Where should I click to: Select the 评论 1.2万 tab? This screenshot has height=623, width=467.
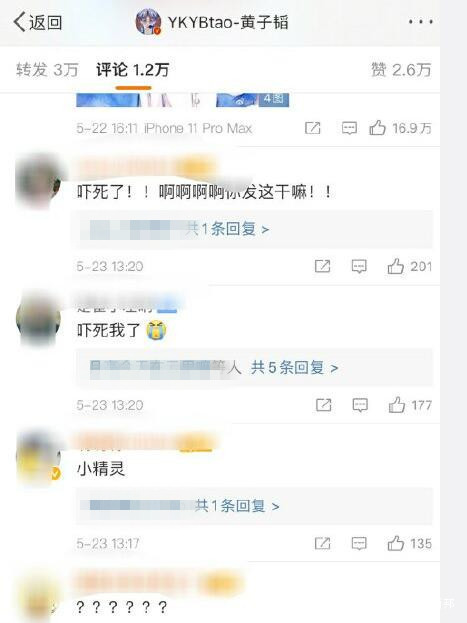click(133, 70)
